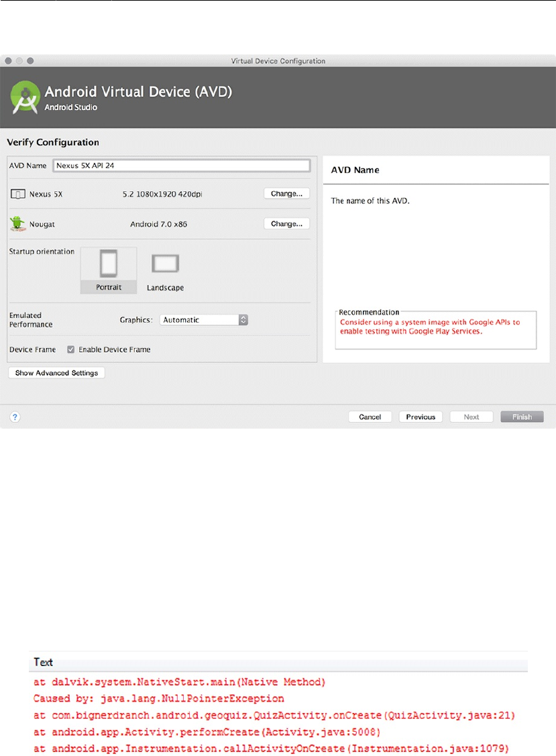
Task: Click the QuizActivity.onCreate stack trace line
Action: (x=274, y=716)
